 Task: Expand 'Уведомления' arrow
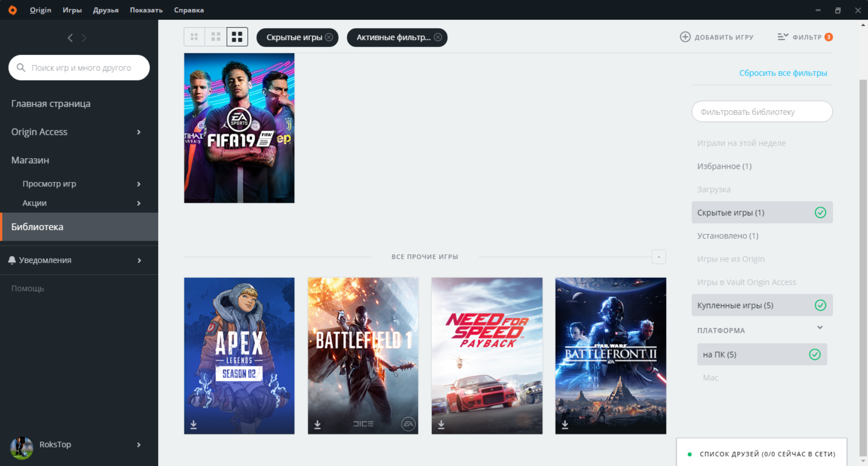click(x=139, y=261)
